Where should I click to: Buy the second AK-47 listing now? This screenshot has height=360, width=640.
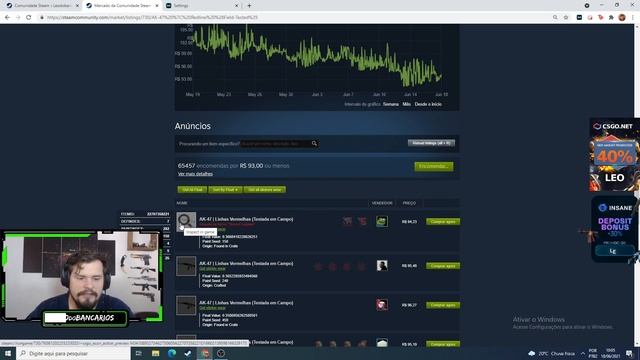(x=443, y=266)
